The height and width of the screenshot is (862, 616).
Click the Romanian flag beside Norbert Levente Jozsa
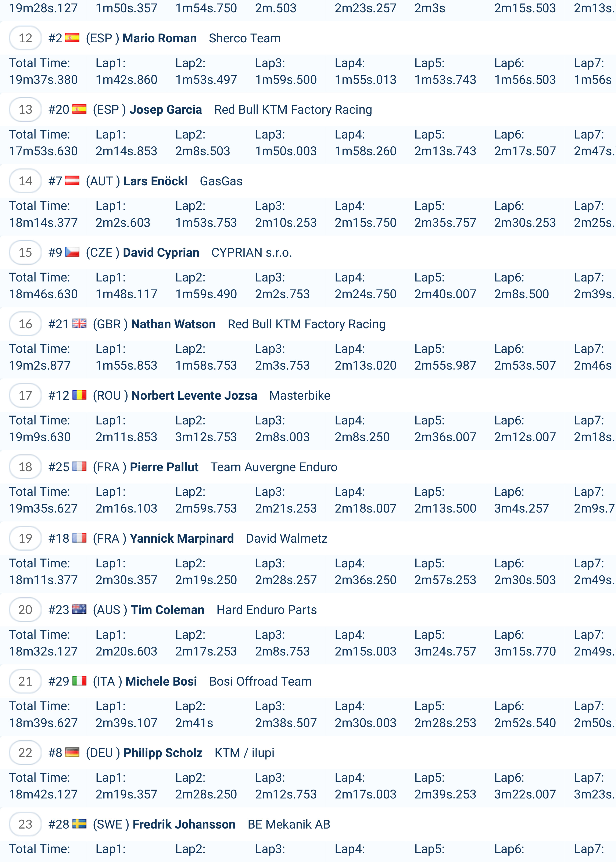[79, 395]
